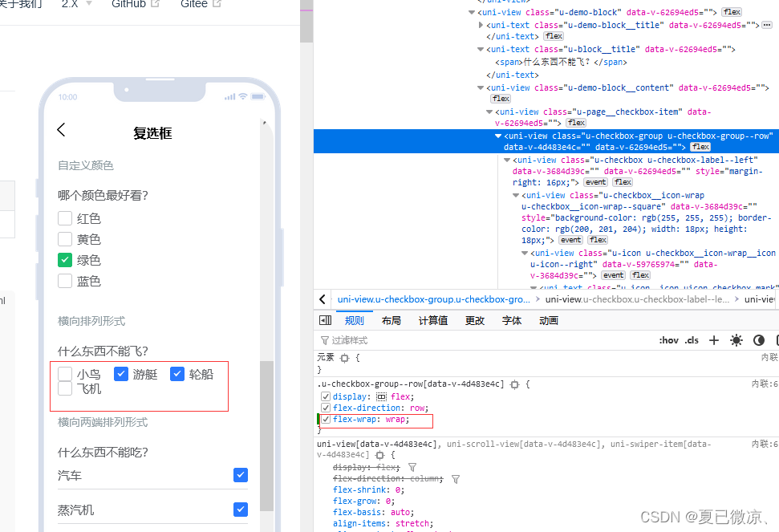Screen dimensions: 779x532
Task: Open GitHub external link
Action: click(135, 4)
